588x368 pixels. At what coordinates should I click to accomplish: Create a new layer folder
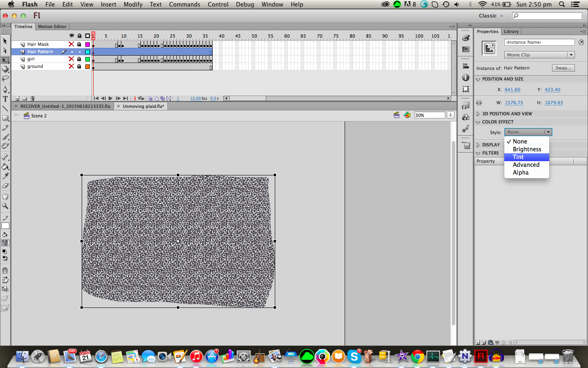[x=25, y=99]
